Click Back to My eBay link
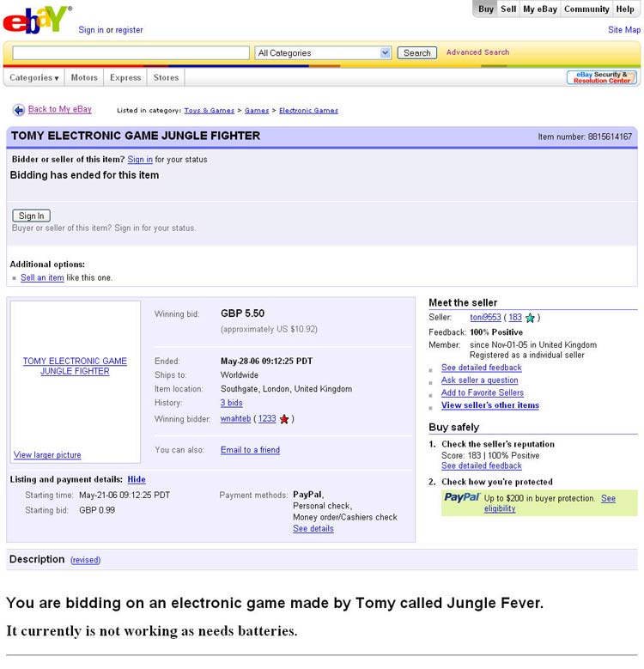Screen dimensions: 644x669 [60, 109]
